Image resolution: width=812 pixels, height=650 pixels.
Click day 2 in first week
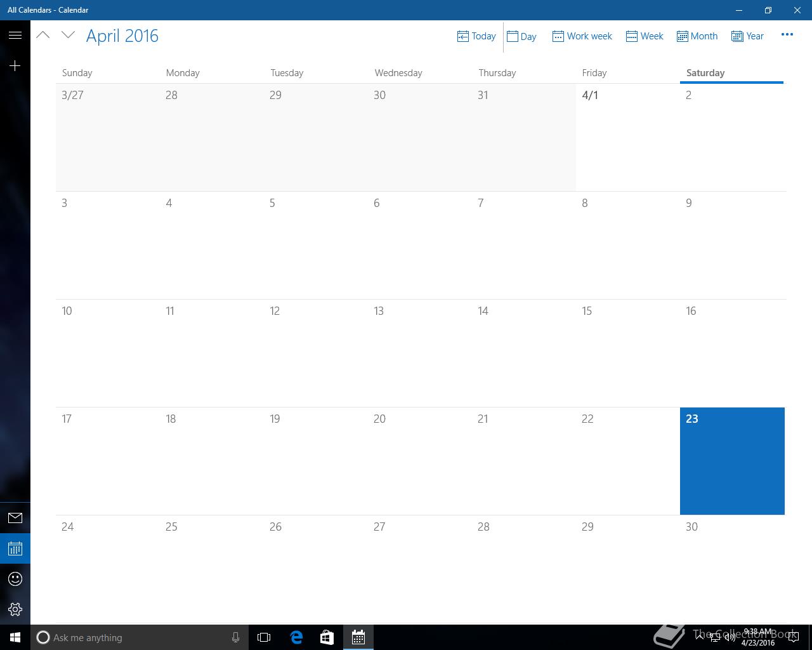click(733, 137)
